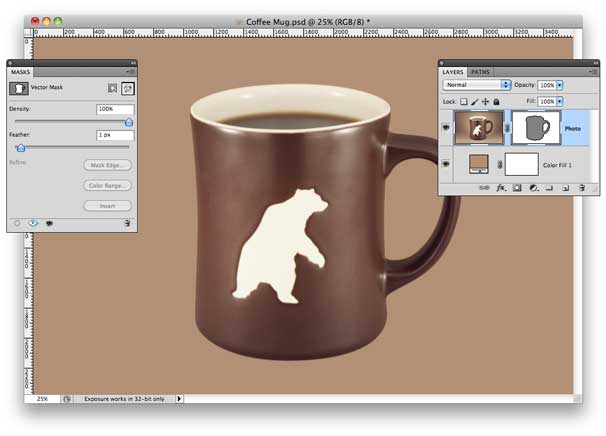Select Color Fill 1 layer mask thumbnail
This screenshot has width=606, height=436.
522,164
